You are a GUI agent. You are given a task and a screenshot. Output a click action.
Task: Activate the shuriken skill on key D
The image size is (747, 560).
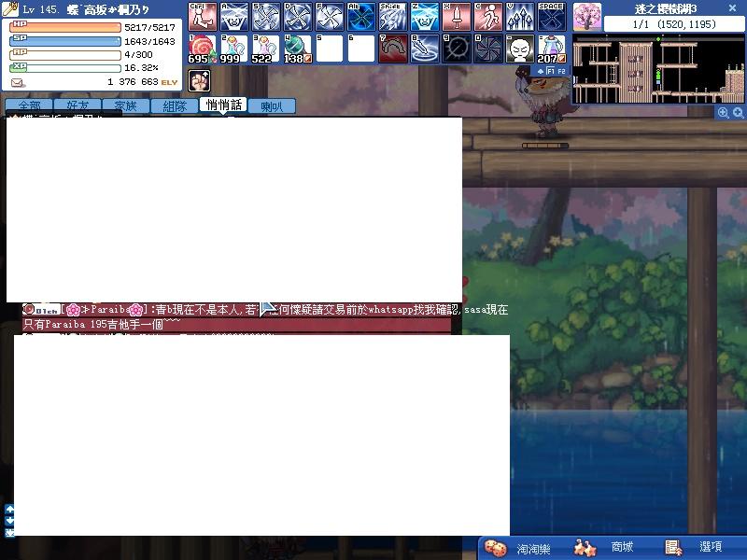click(298, 17)
